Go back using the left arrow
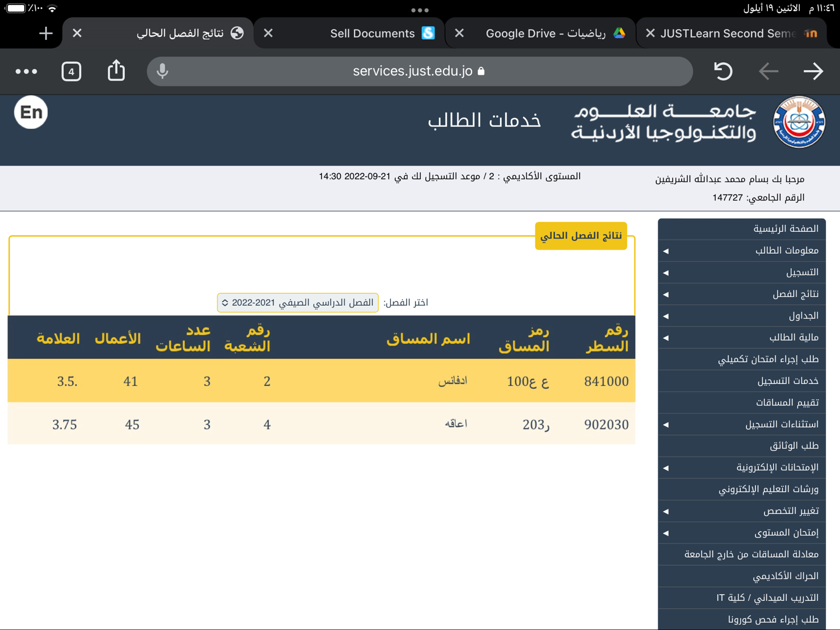Image resolution: width=840 pixels, height=630 pixels. click(x=768, y=71)
